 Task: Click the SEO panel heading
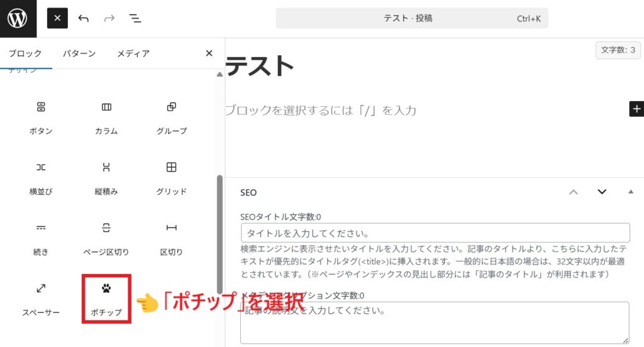(x=248, y=192)
